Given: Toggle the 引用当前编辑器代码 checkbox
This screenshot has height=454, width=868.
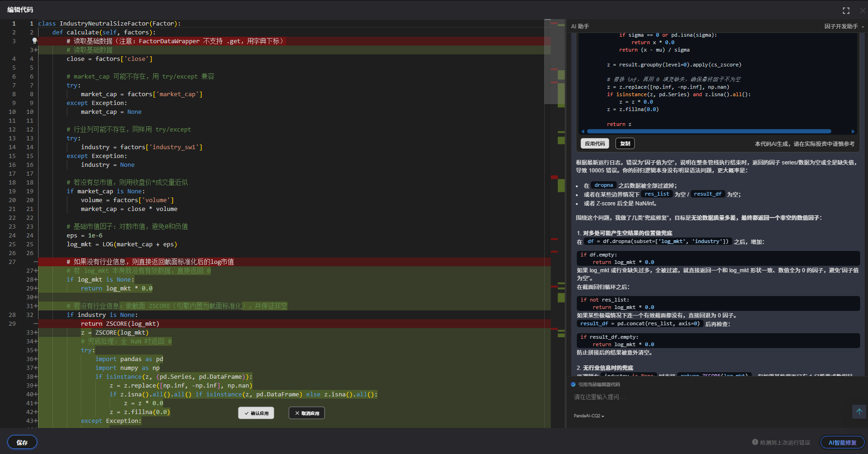Looking at the screenshot, I should click(573, 384).
